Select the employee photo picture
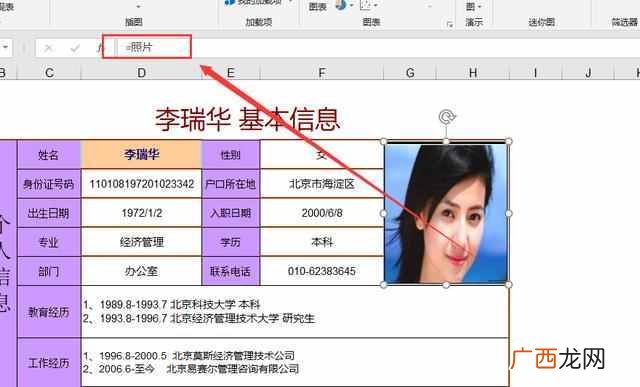 [446, 213]
